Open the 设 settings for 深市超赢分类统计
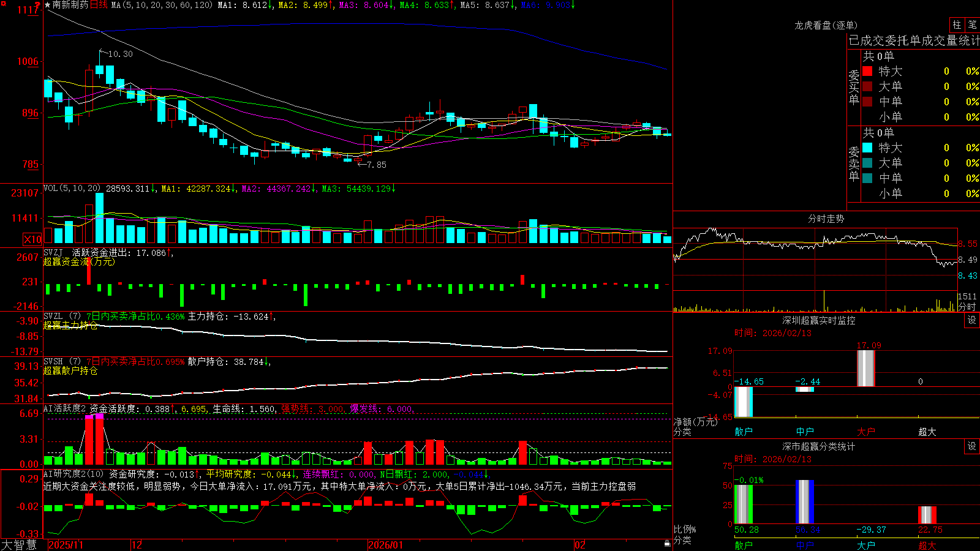 [x=972, y=446]
